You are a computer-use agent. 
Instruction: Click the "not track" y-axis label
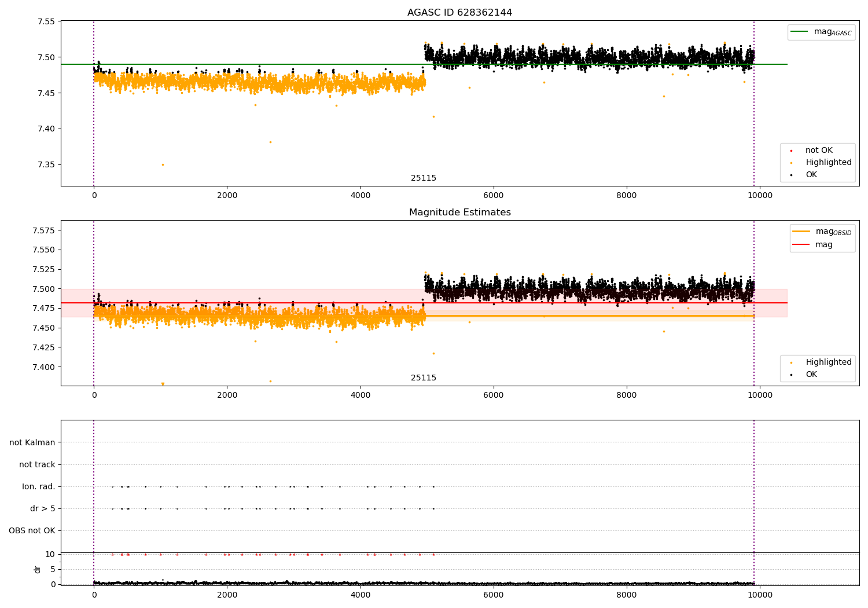click(37, 464)
